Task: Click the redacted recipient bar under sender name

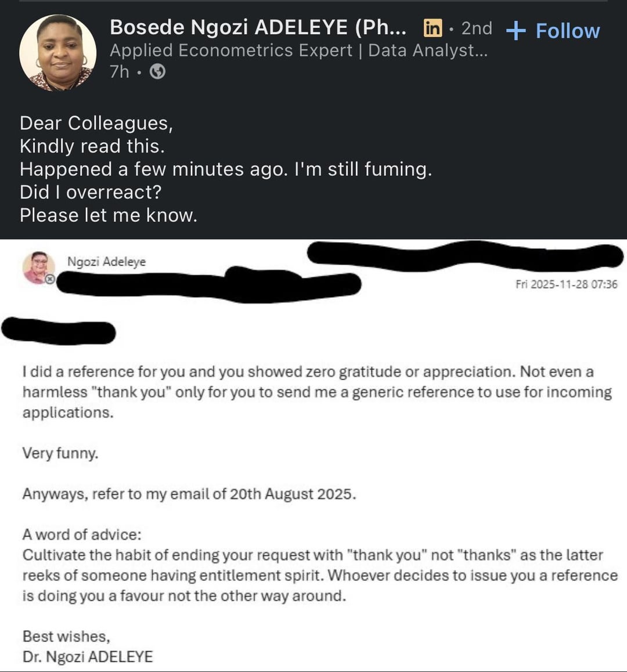Action: tap(209, 285)
